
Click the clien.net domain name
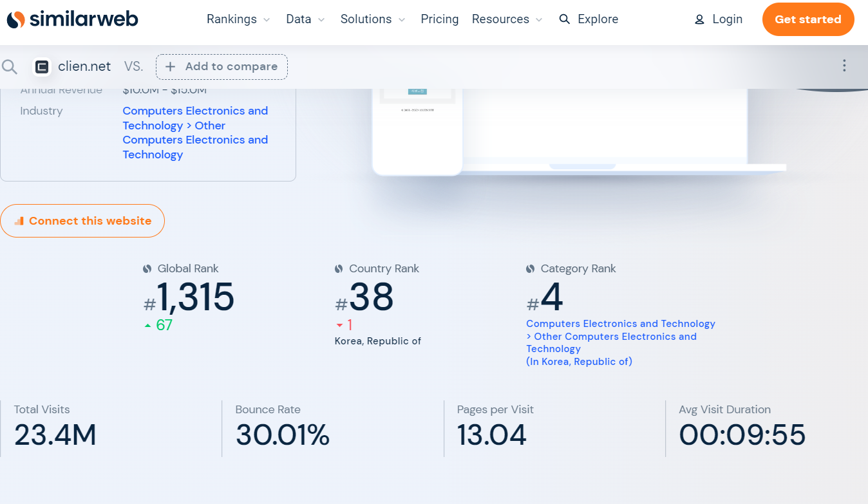point(84,66)
